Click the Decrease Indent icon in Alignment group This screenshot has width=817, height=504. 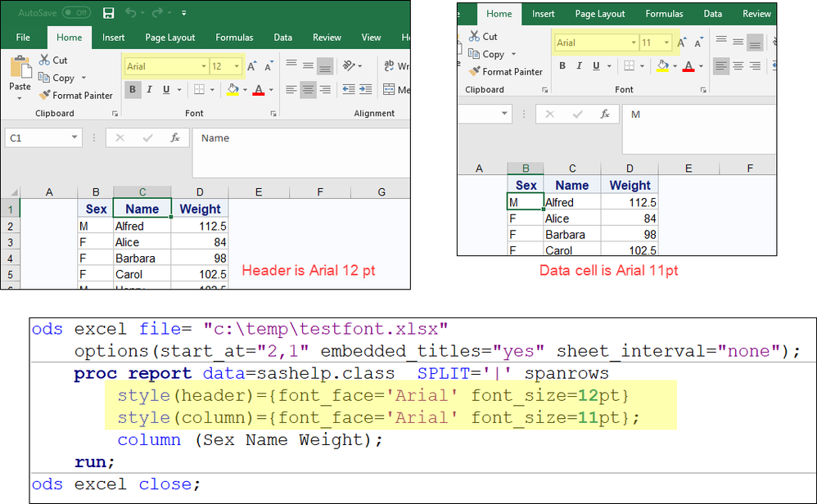tap(348, 90)
